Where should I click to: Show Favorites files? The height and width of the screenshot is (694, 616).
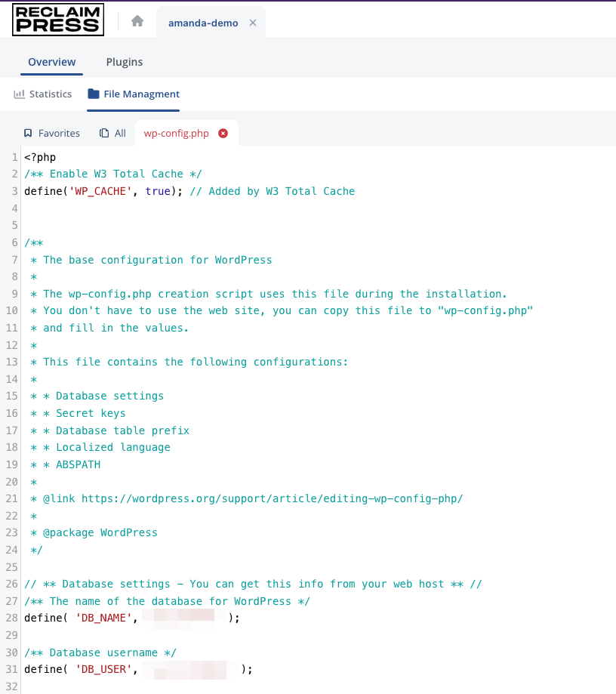pos(59,133)
